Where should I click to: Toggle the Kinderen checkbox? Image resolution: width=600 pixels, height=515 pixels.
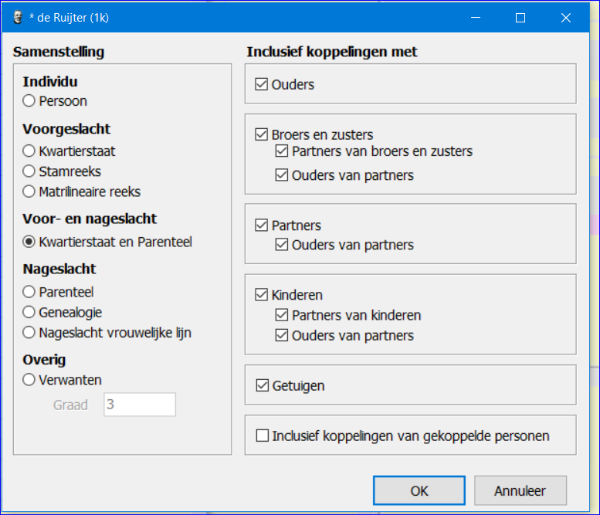(262, 295)
